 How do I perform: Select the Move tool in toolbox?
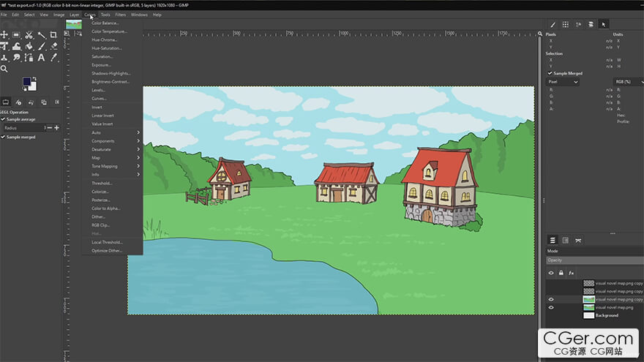(4, 35)
